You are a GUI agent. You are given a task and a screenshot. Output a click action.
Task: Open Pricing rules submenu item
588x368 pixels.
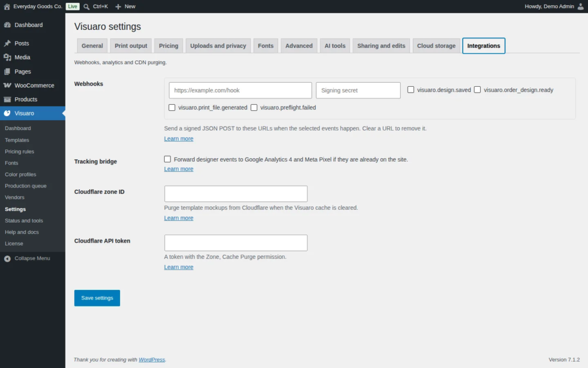pos(20,151)
